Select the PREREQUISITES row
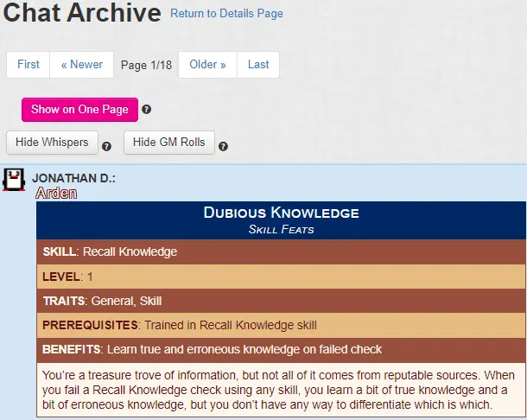The height and width of the screenshot is (420, 527). coord(281,325)
